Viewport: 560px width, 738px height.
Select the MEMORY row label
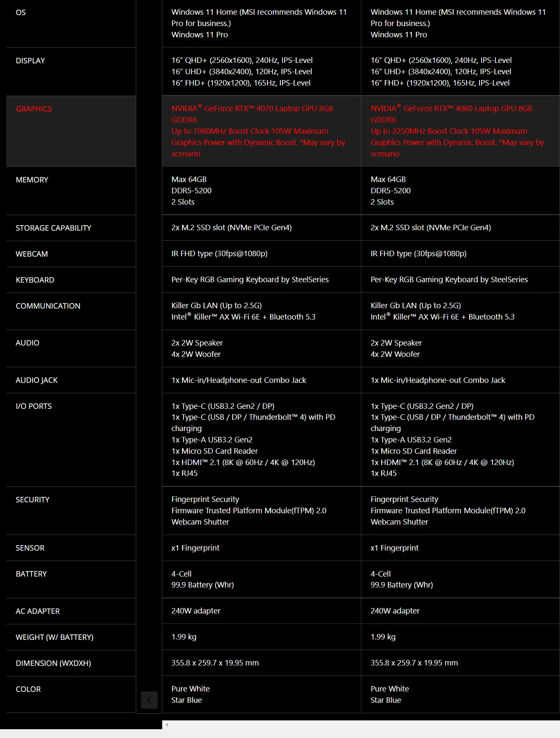point(32,180)
